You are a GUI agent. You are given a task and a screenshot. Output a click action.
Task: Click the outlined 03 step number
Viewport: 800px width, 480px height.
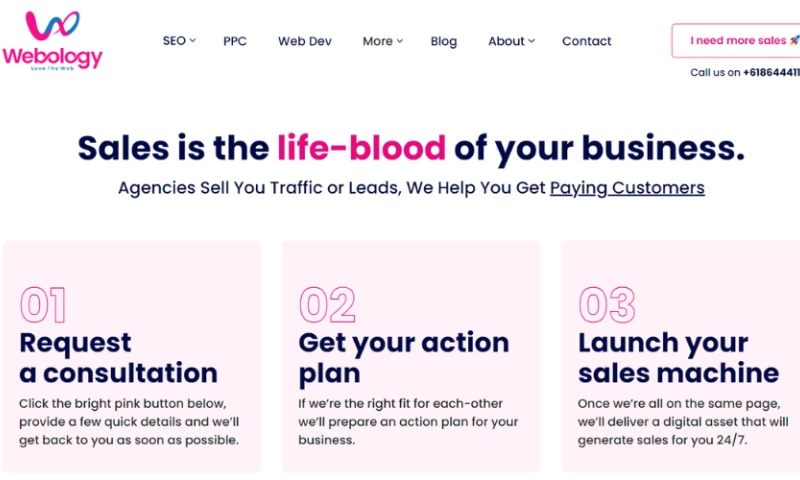coord(607,305)
